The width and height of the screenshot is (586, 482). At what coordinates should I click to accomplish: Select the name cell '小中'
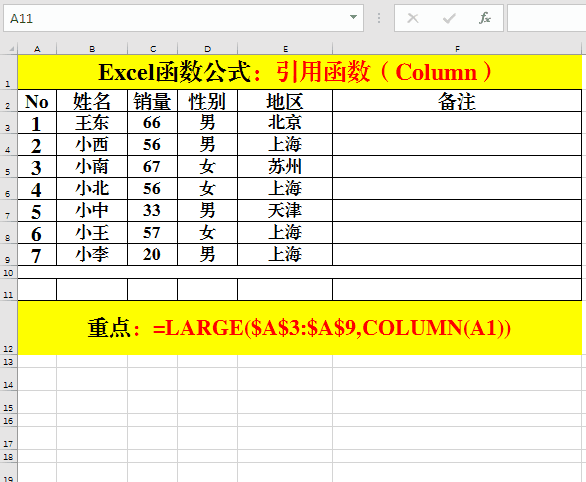(92, 211)
